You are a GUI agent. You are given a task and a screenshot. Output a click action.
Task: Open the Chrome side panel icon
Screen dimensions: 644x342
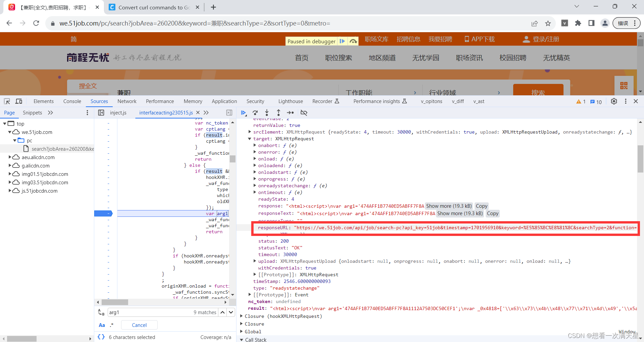click(x=591, y=23)
